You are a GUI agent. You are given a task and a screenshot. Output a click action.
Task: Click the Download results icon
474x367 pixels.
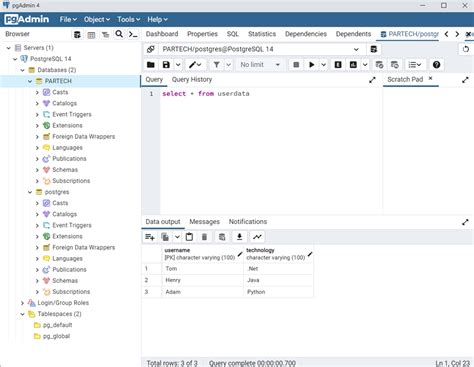tap(239, 237)
